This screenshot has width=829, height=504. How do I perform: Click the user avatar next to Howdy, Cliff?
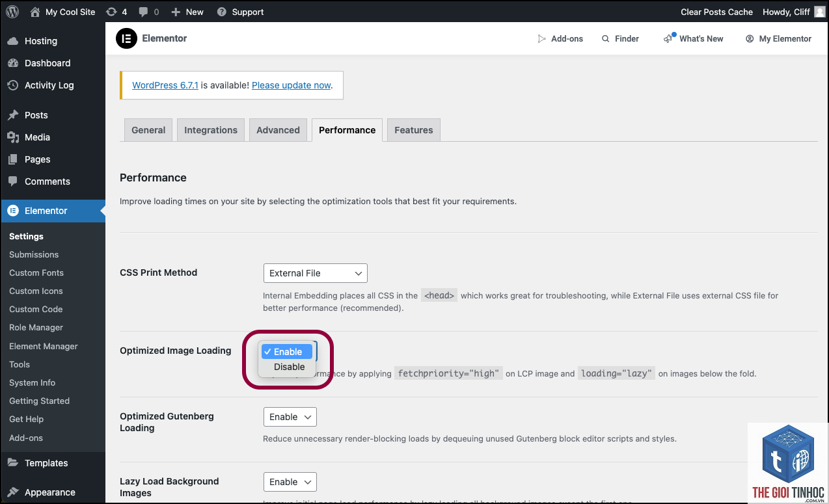pyautogui.click(x=819, y=12)
